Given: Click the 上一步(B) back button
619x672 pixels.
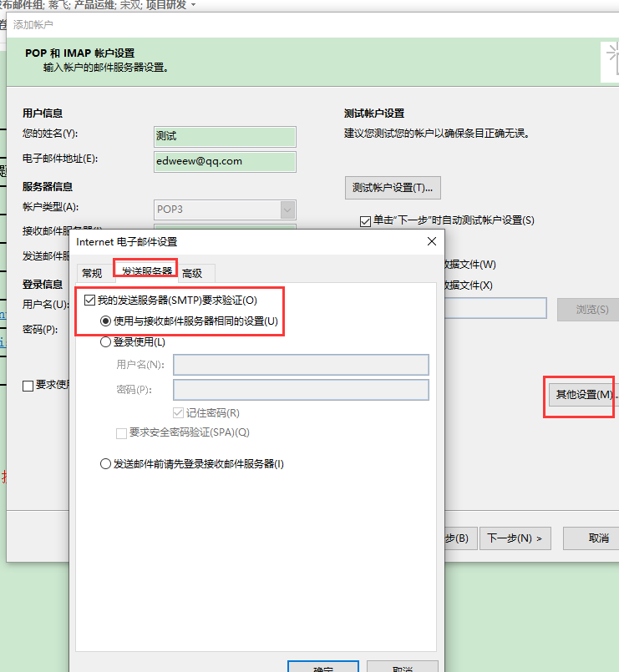Looking at the screenshot, I should coord(461,538).
